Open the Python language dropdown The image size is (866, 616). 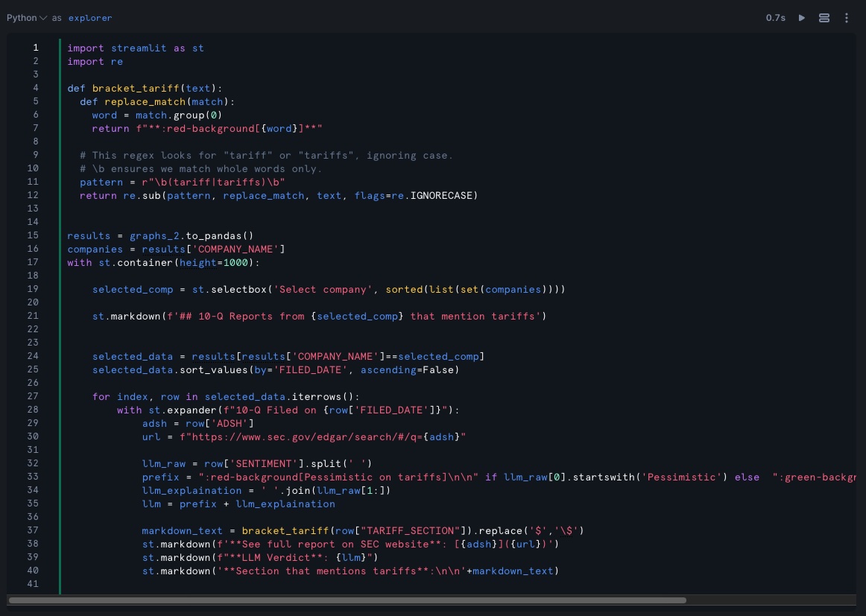[26, 18]
